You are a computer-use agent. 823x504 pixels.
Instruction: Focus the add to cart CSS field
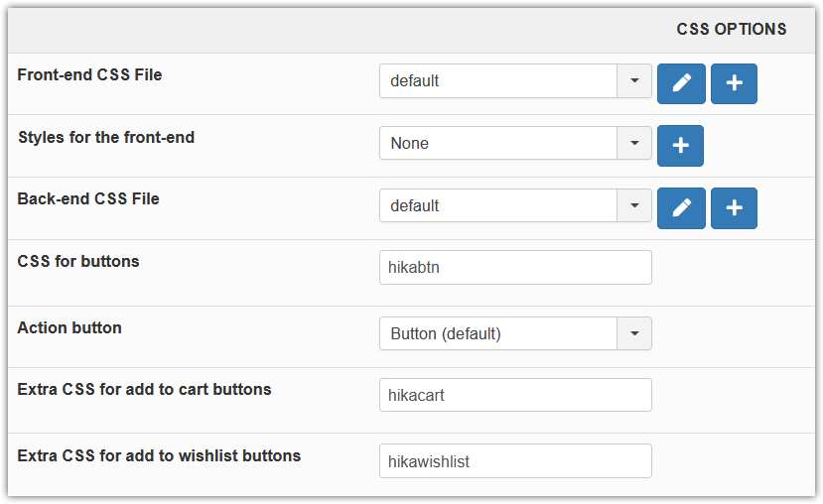(515, 395)
